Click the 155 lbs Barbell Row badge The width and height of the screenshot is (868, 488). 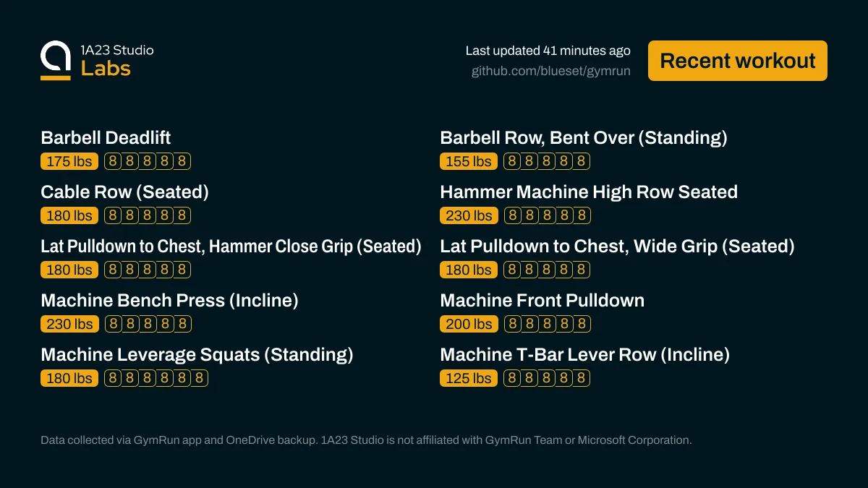pos(469,161)
